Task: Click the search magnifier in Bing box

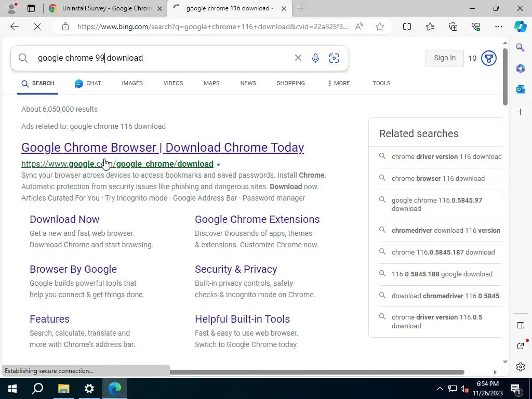Action: pyautogui.click(x=23, y=58)
